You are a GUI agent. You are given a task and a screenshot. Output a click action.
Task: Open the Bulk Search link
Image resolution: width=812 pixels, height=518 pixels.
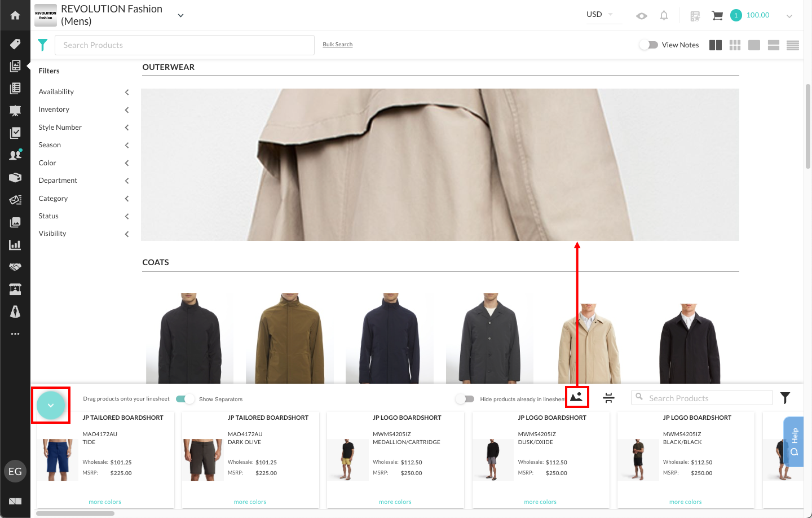[x=337, y=45]
